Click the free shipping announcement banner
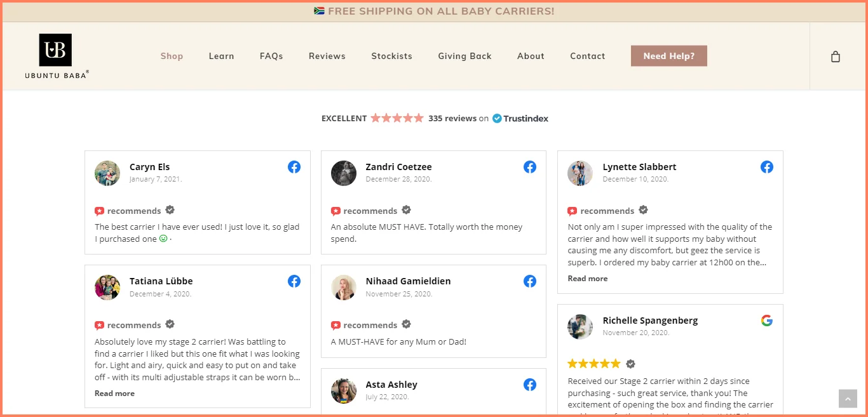Image resolution: width=868 pixels, height=417 pixels. tap(434, 11)
